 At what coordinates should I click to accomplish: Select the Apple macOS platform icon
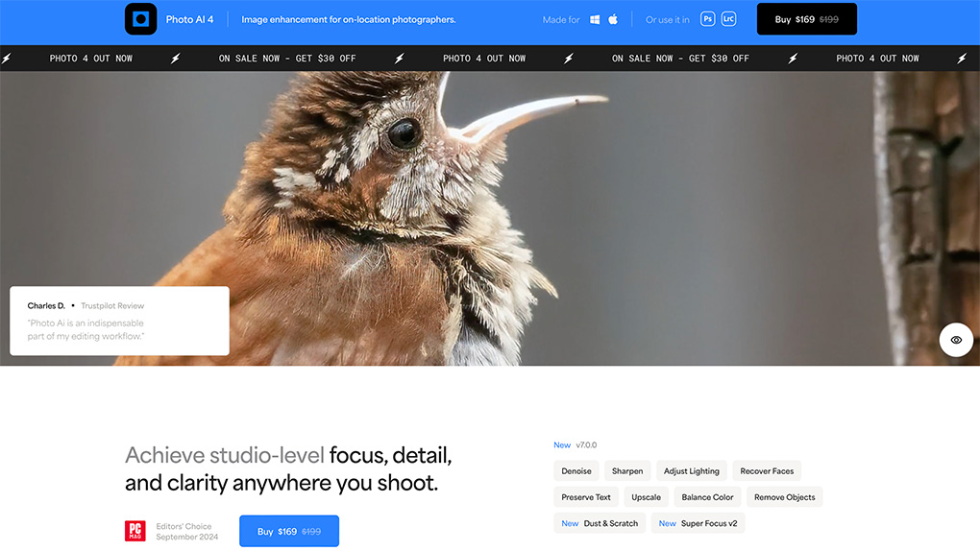(613, 19)
